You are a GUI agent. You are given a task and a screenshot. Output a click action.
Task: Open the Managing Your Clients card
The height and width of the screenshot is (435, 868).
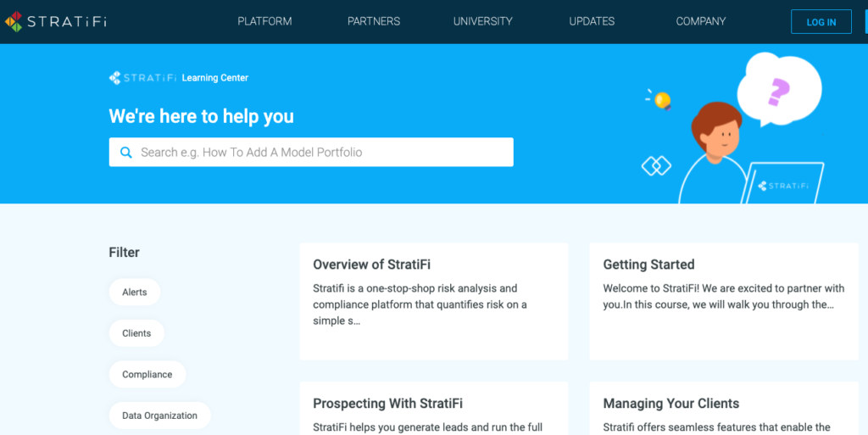(724, 409)
